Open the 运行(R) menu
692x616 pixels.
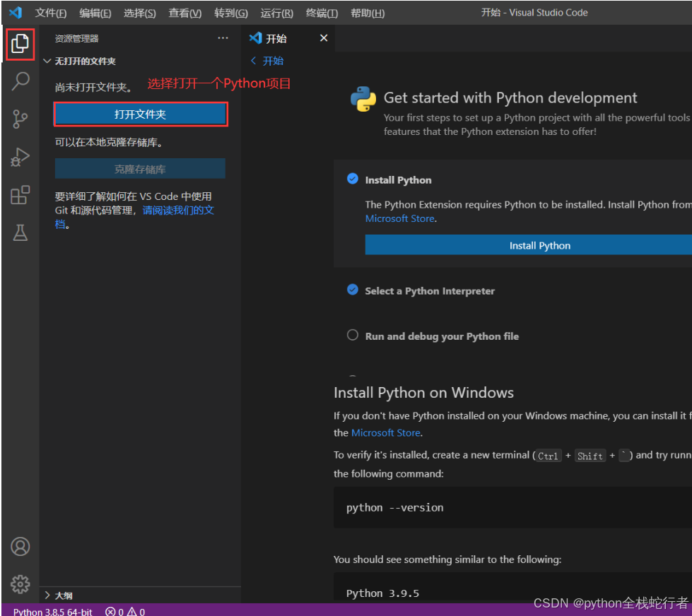(x=276, y=13)
